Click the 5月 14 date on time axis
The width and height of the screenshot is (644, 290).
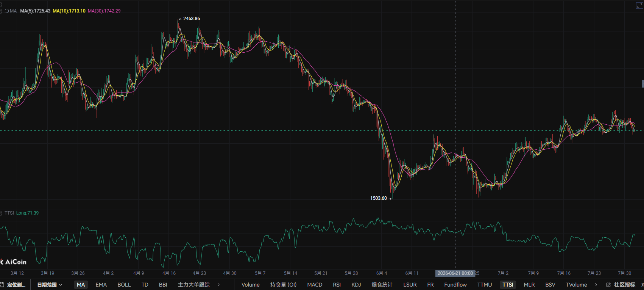(x=290, y=273)
